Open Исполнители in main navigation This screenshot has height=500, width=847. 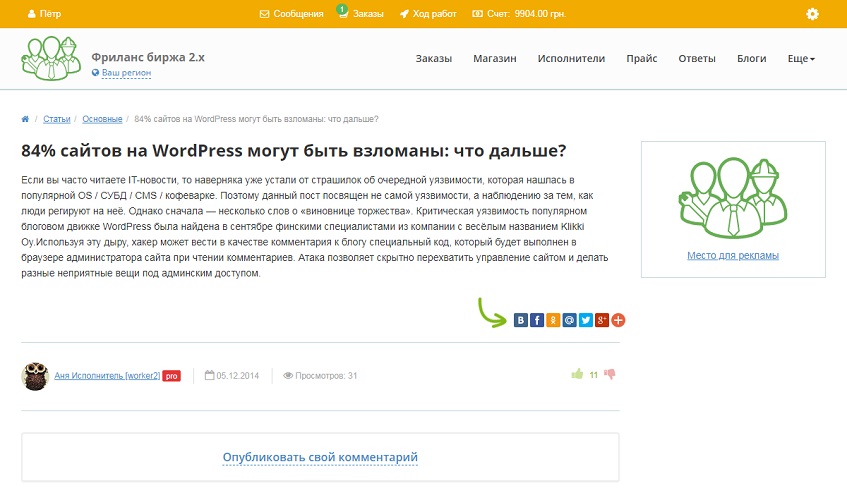tap(571, 58)
